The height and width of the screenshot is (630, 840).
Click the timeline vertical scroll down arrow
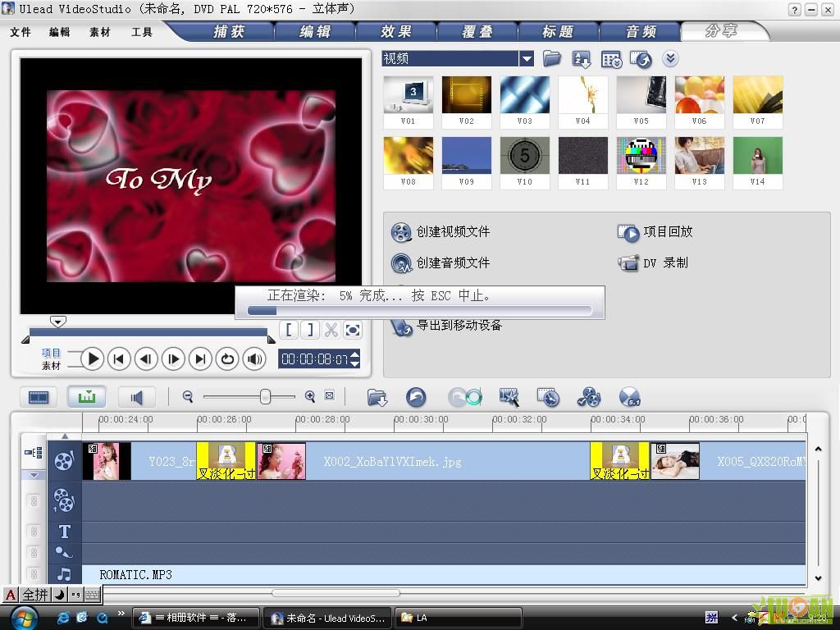818,578
